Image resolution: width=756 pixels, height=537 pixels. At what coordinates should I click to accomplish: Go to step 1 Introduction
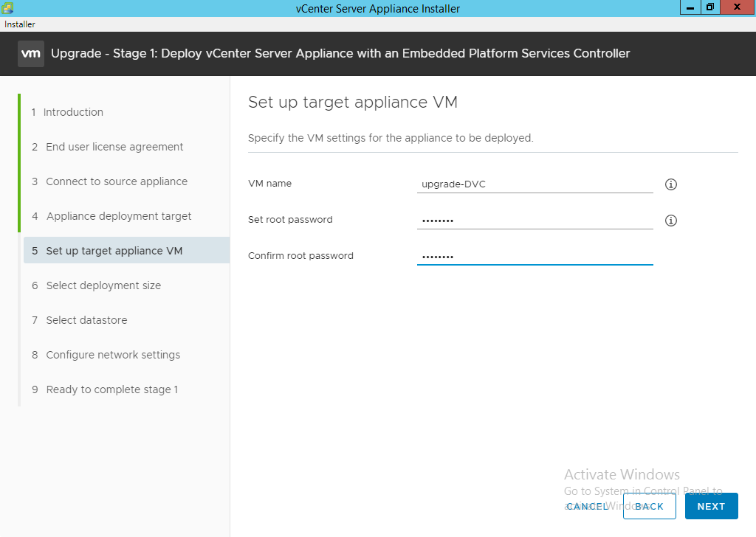[67, 112]
